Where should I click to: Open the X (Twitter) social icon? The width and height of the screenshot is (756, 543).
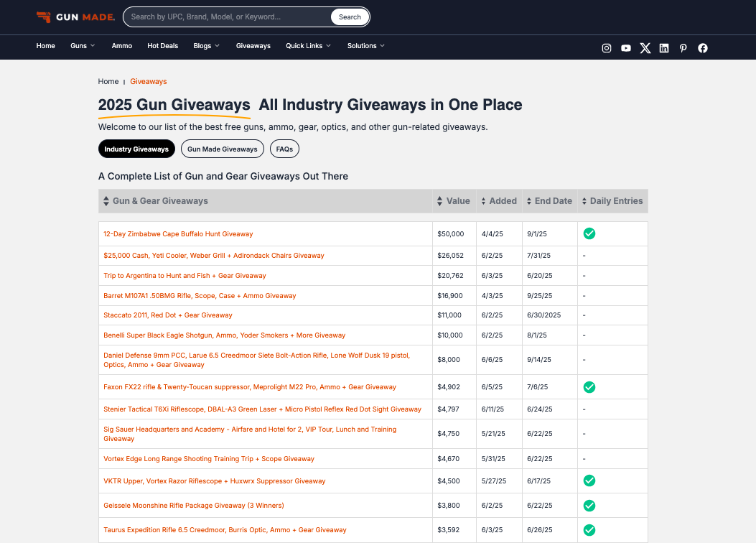[x=645, y=48]
